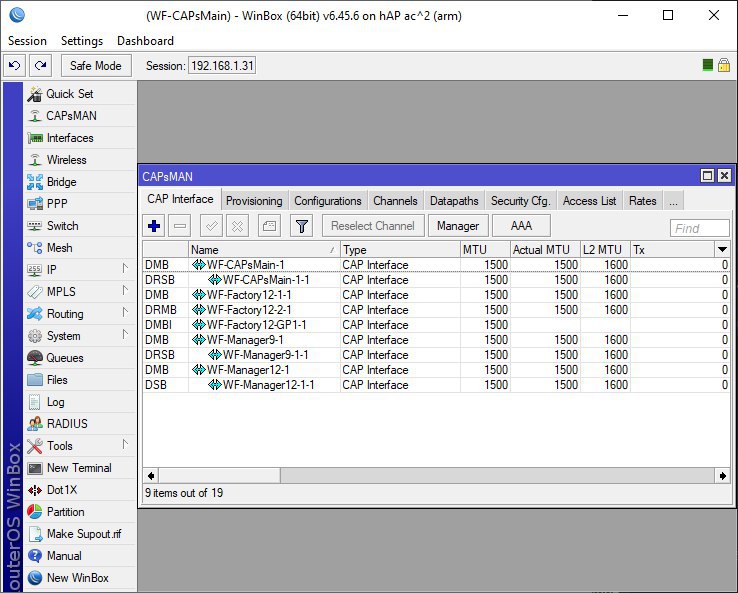Switch to Configurations tab
The height and width of the screenshot is (593, 738).
pyautogui.click(x=328, y=201)
